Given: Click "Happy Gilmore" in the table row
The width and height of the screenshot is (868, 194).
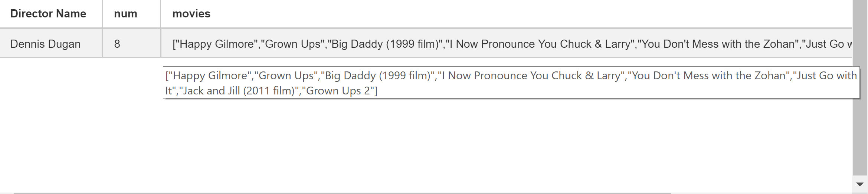Looking at the screenshot, I should [x=217, y=44].
